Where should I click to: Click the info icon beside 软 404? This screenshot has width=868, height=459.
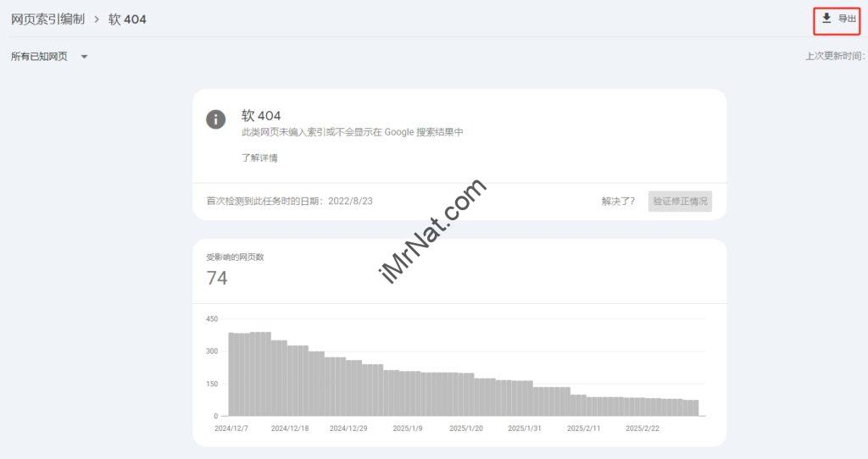(216, 119)
